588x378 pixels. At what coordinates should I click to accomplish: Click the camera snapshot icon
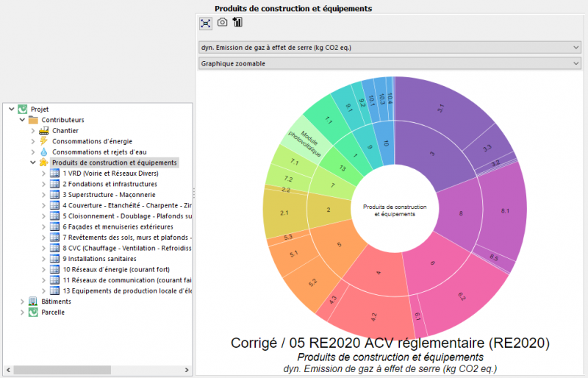pyautogui.click(x=223, y=22)
